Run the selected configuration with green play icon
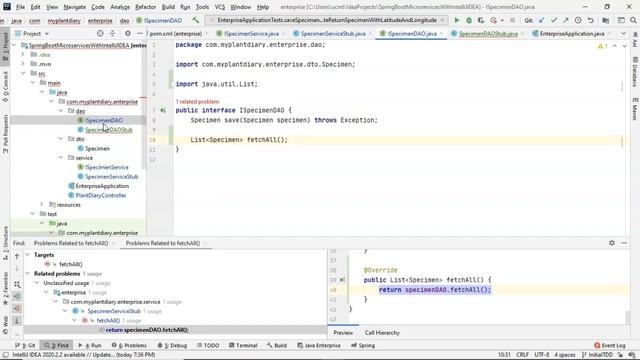 (457, 20)
